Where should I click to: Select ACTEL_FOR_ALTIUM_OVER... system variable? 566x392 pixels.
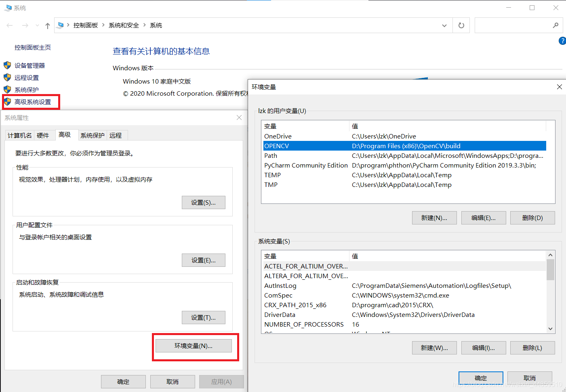(x=404, y=266)
